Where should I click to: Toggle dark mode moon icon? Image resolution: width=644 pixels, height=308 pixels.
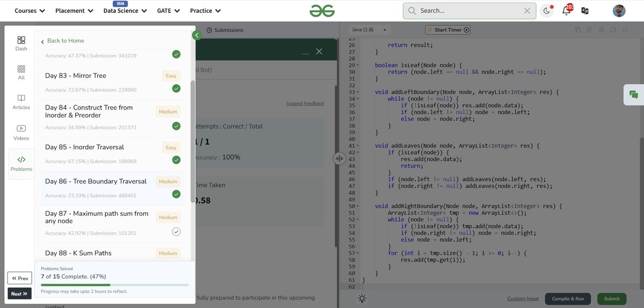[x=546, y=11]
